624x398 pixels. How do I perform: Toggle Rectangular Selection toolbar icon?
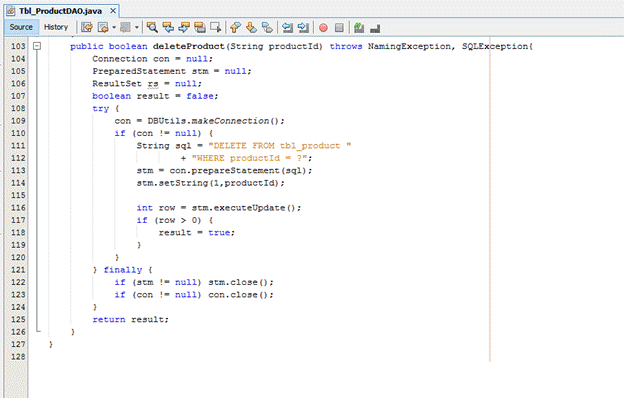(216, 27)
